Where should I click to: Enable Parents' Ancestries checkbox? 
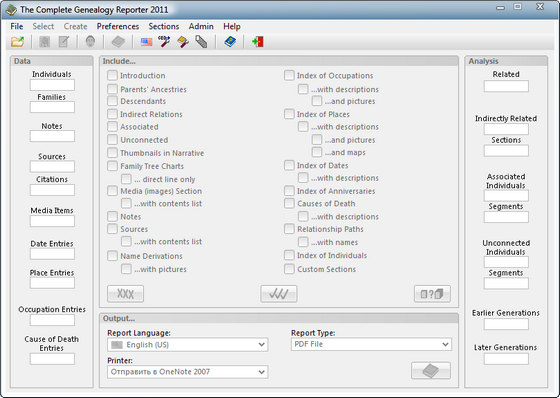coord(112,89)
